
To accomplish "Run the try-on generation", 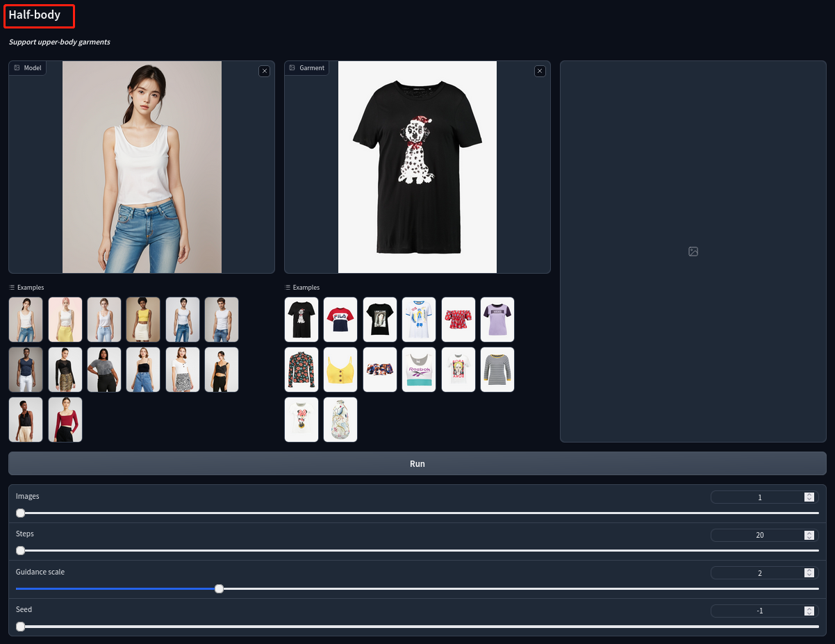I will [x=418, y=463].
